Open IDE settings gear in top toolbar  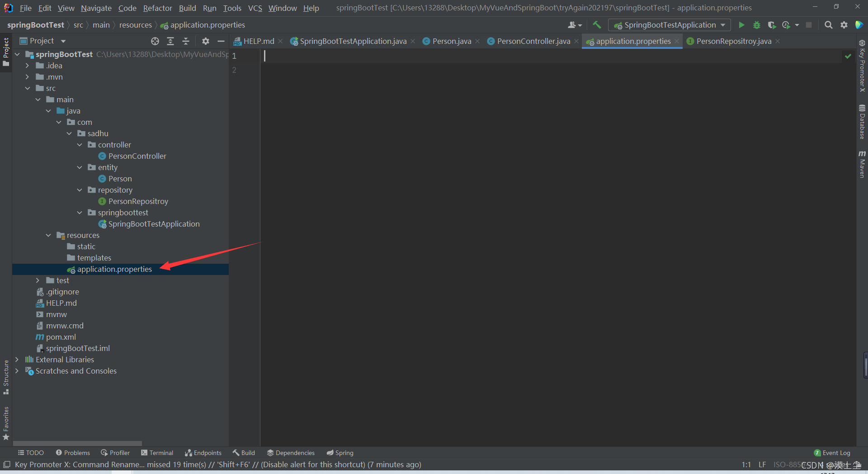844,25
